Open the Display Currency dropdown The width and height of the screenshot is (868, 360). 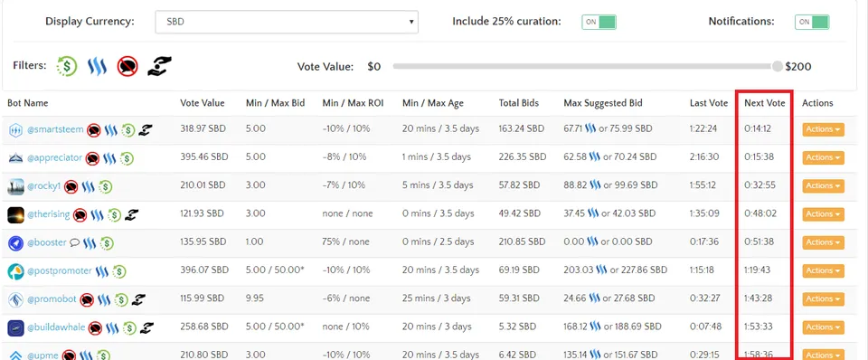tap(287, 22)
